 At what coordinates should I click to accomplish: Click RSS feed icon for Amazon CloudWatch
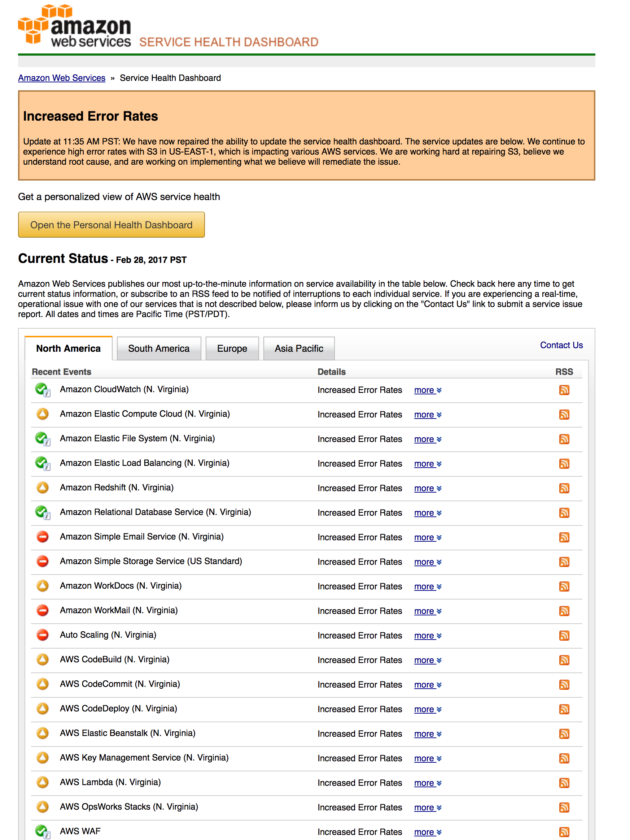pyautogui.click(x=564, y=390)
